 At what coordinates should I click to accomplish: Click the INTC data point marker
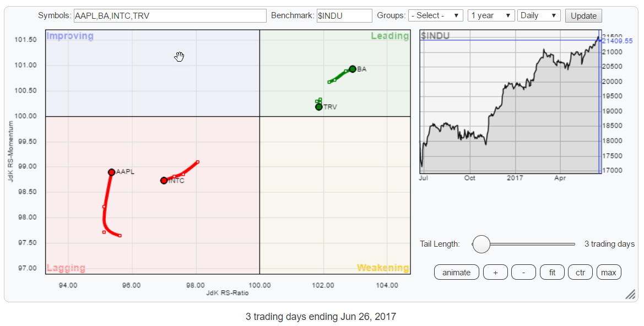pyautogui.click(x=164, y=181)
